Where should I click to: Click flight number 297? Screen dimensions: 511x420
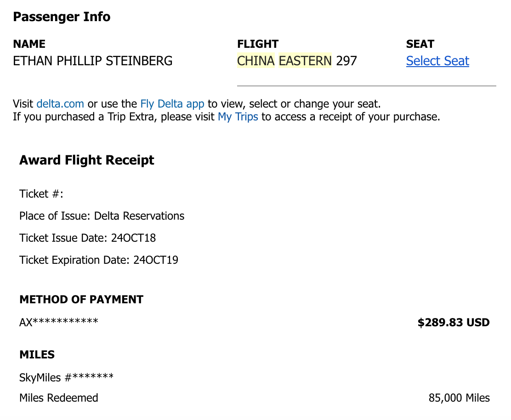[346, 61]
